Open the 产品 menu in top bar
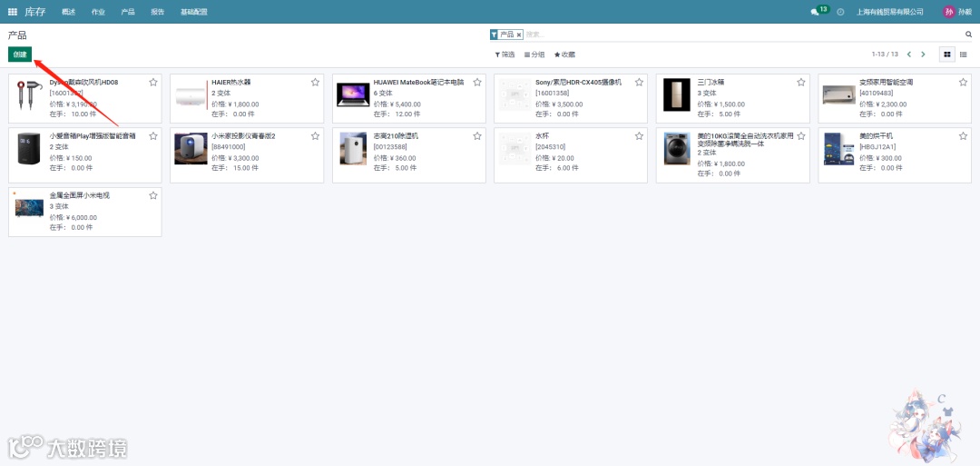 click(128, 12)
